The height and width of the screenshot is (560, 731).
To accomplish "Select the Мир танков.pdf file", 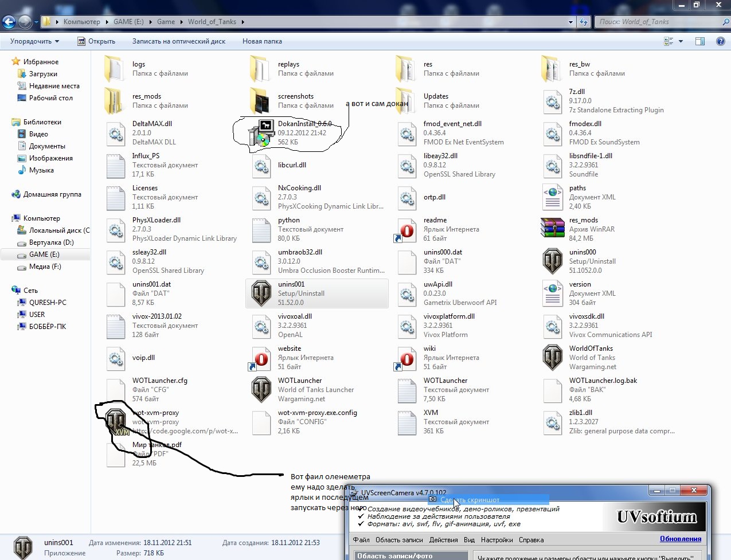I will click(144, 454).
